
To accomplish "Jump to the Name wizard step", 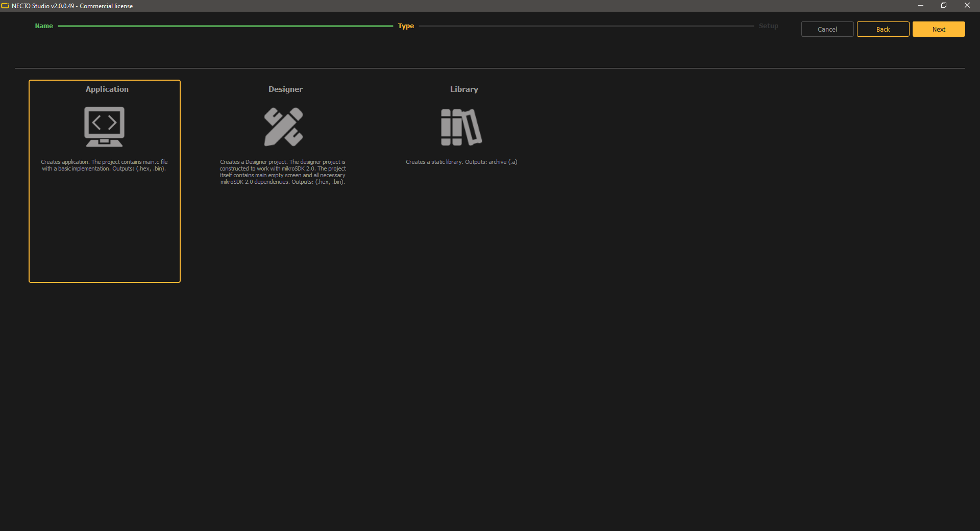I will click(x=44, y=26).
